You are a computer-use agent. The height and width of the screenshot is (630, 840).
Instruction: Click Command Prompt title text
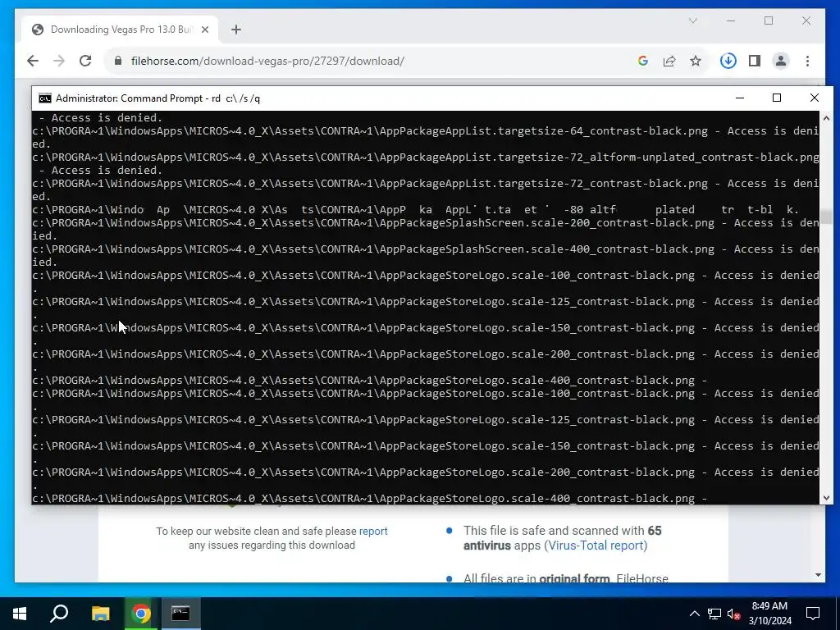click(x=158, y=98)
